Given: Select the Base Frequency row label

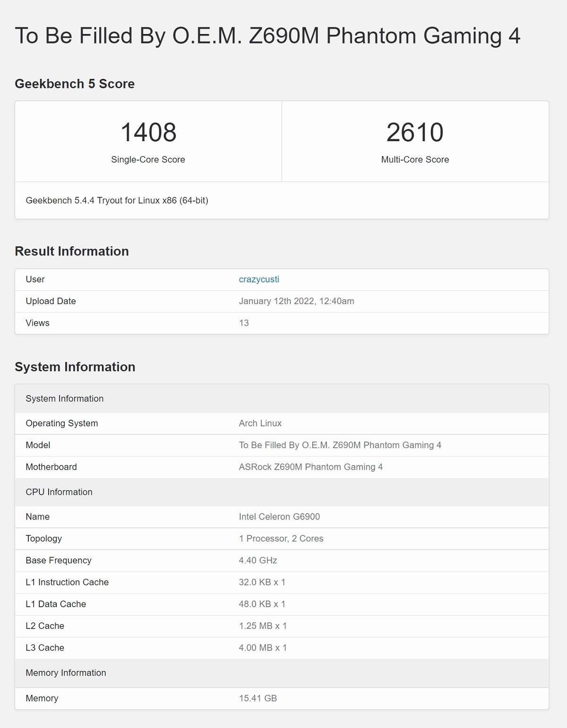Looking at the screenshot, I should pyautogui.click(x=59, y=560).
